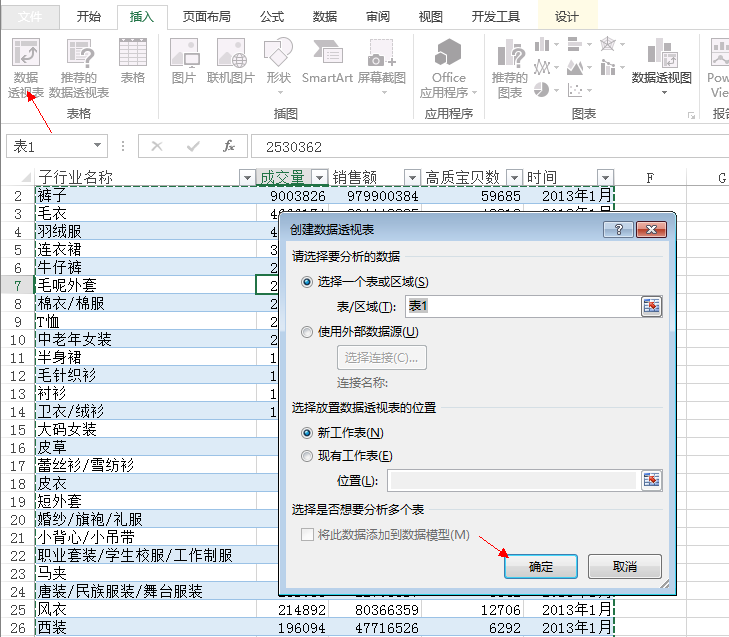729x637 pixels.
Task: Expand the Name Box dropdown arrow
Action: coord(98,146)
